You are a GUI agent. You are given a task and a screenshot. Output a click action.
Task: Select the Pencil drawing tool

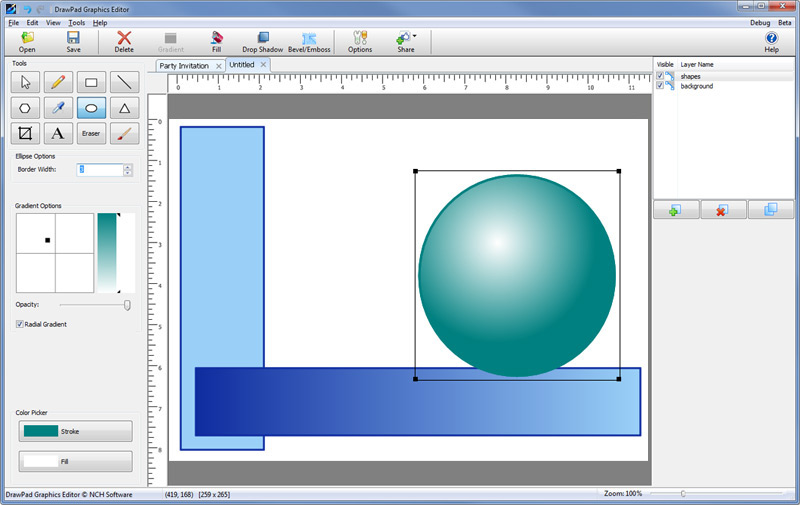coord(59,82)
